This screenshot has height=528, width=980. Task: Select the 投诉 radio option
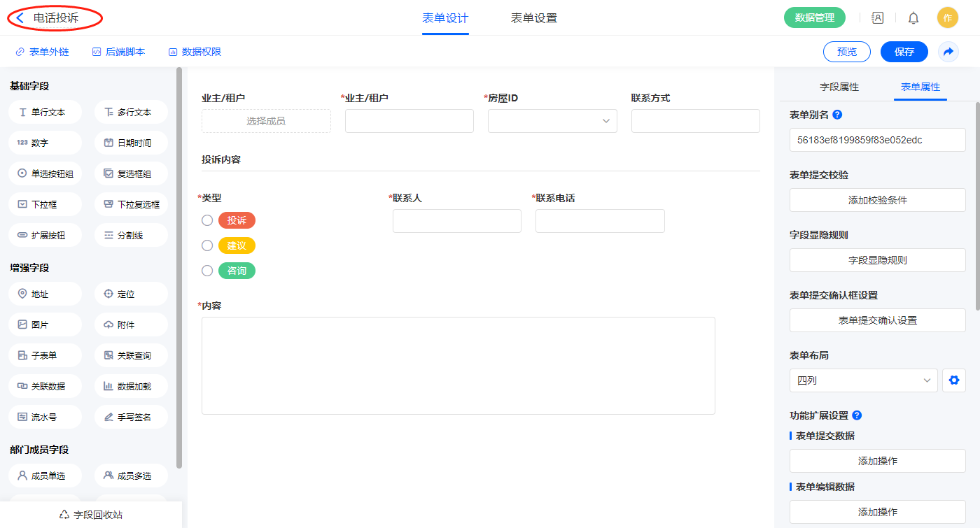[207, 220]
